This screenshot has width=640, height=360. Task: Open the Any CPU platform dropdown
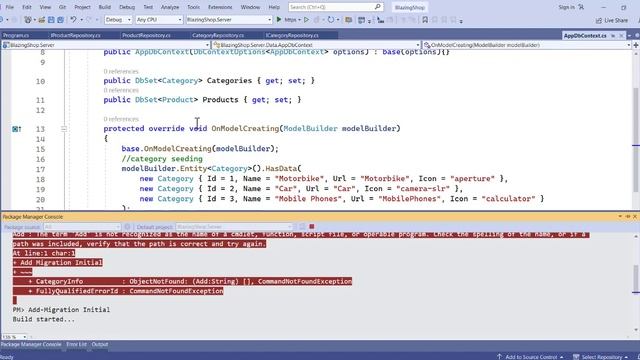159,20
